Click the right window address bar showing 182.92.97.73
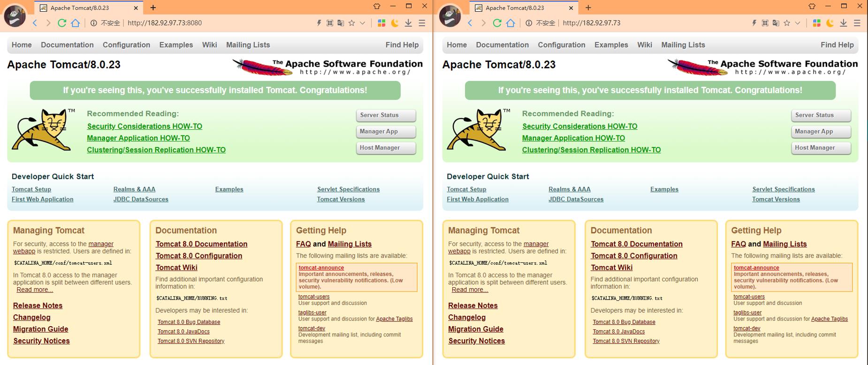This screenshot has width=868, height=365. [592, 23]
